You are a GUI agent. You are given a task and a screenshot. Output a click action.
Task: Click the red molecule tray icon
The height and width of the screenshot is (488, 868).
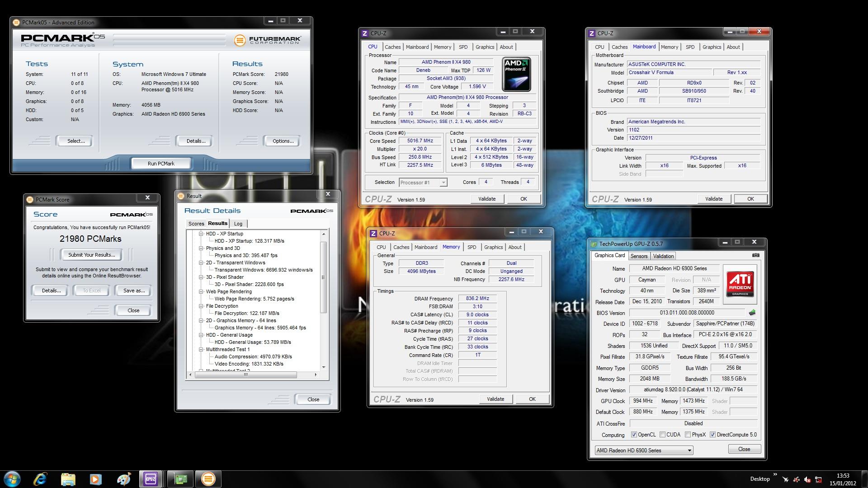tap(797, 479)
